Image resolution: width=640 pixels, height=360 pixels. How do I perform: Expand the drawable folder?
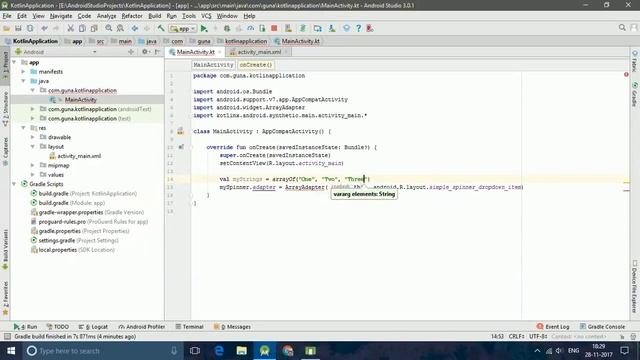point(33,137)
